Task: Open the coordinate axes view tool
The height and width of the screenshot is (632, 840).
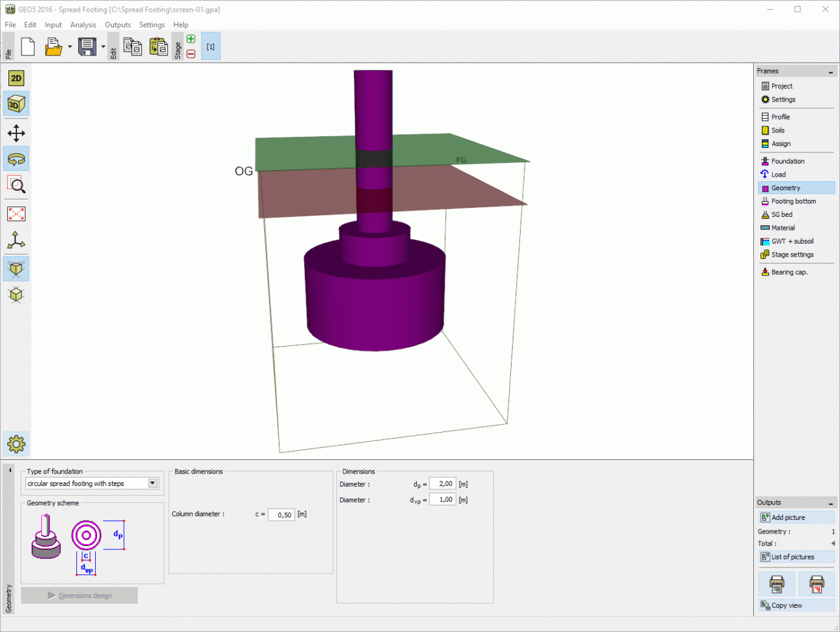Action: point(15,240)
